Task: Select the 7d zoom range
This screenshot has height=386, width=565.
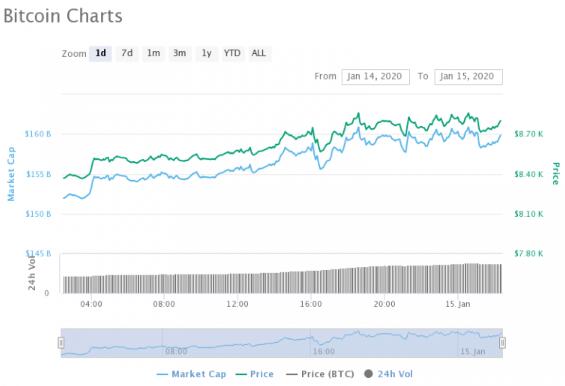Action: point(127,53)
